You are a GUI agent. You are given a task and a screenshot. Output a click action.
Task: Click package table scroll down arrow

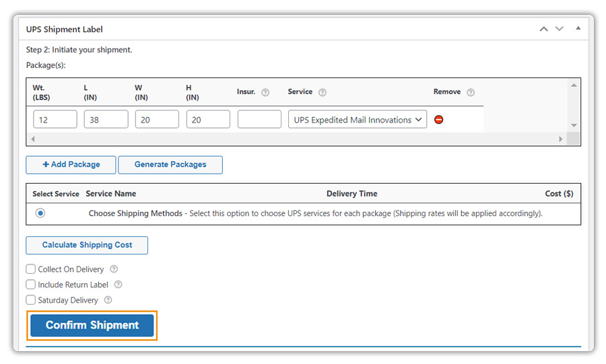[x=574, y=125]
